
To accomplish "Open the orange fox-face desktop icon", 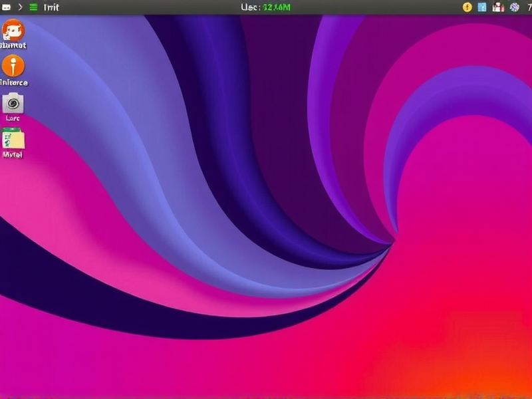I will [13, 30].
